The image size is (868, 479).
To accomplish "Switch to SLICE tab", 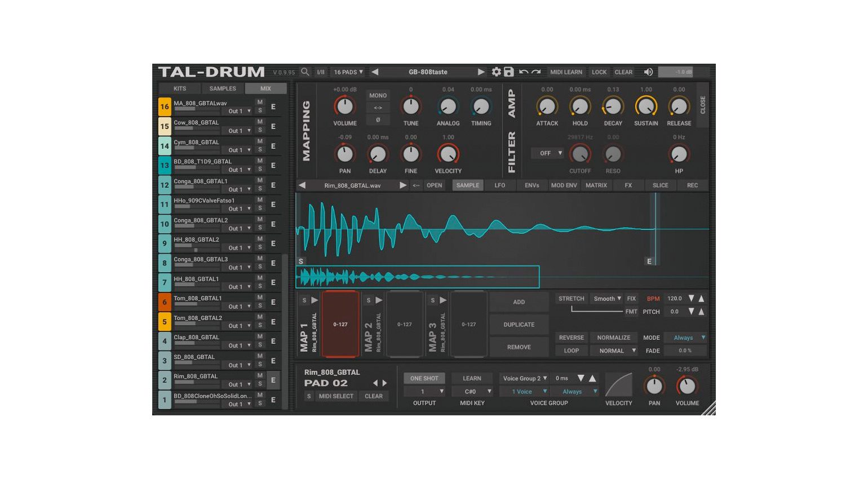I will tap(660, 185).
